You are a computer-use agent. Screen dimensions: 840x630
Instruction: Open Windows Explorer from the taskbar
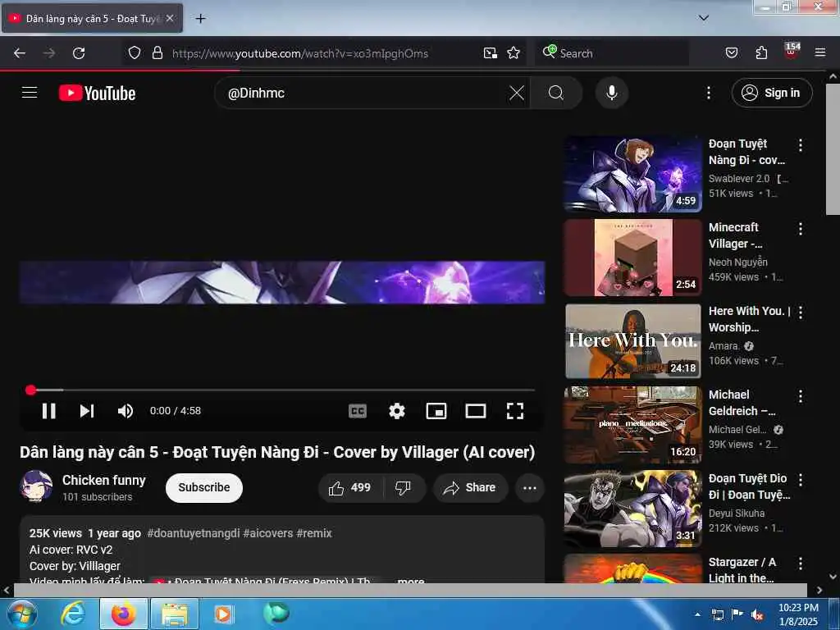click(174, 614)
